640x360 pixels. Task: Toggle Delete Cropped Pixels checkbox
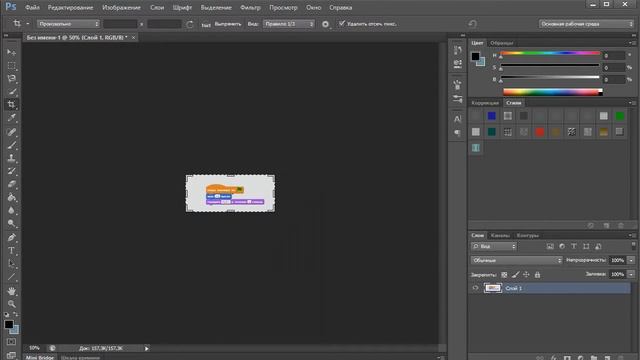tap(342, 23)
